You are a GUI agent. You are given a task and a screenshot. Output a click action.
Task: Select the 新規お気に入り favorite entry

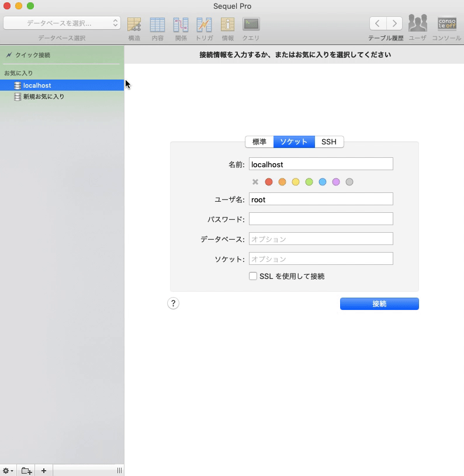click(62, 96)
